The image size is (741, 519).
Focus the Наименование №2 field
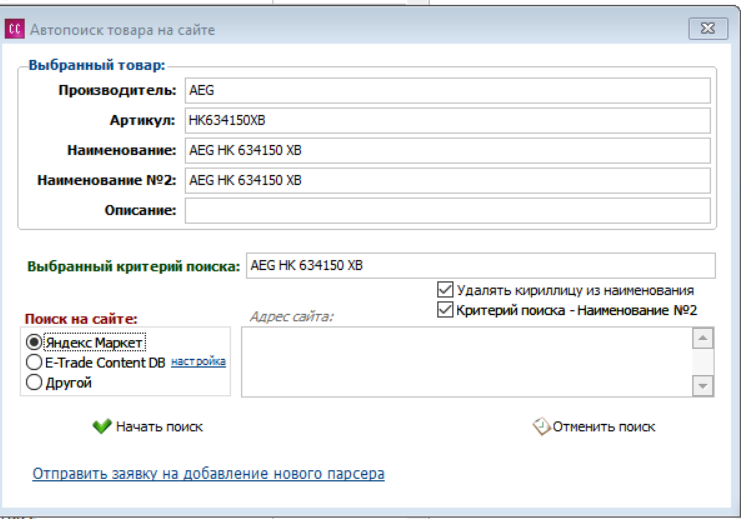pyautogui.click(x=448, y=180)
